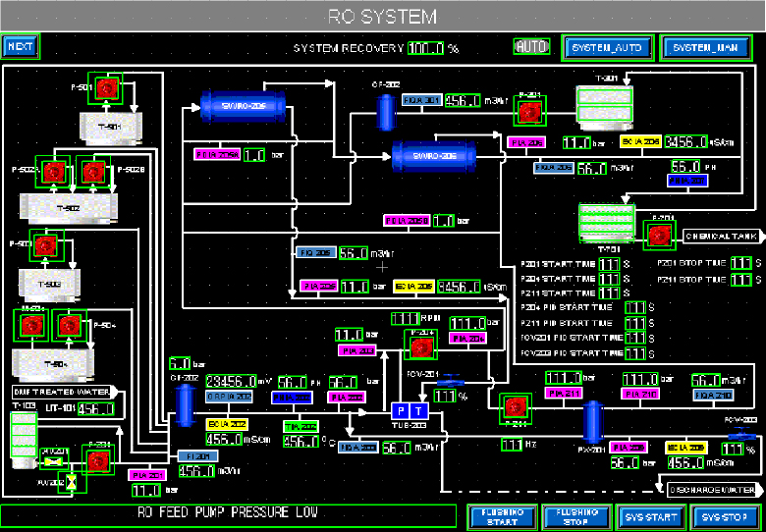Click the cartridge filter beside FIQA 301
The image size is (766, 532).
[x=386, y=112]
